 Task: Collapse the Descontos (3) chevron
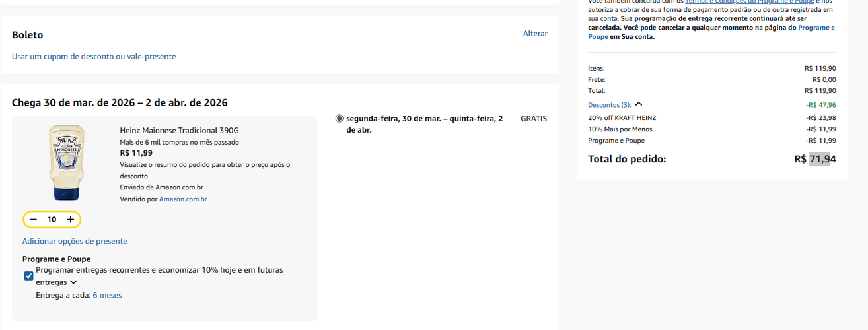click(x=639, y=104)
